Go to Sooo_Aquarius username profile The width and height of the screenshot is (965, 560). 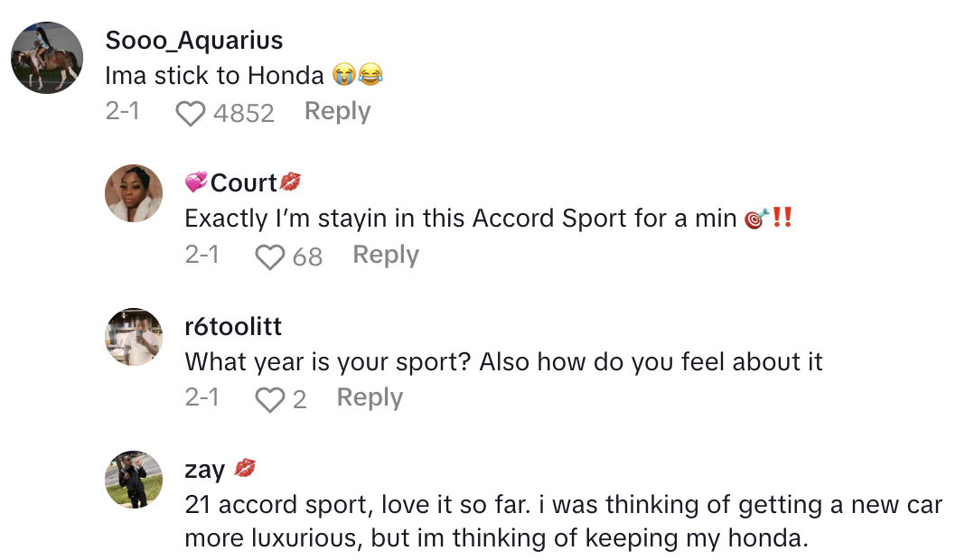click(x=193, y=41)
